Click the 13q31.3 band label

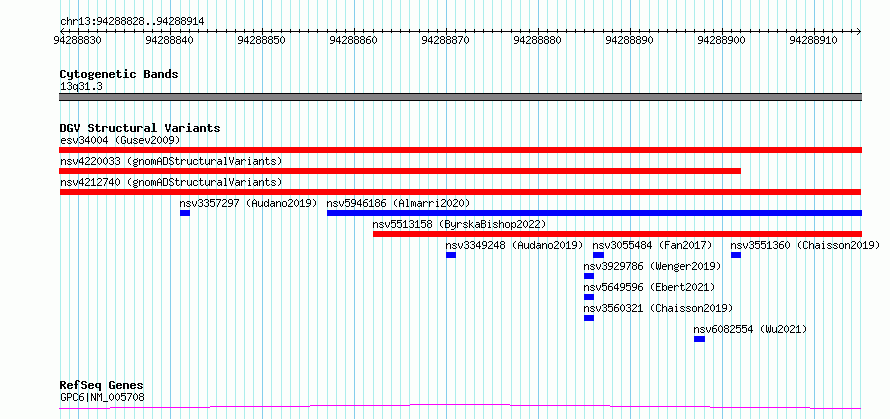[81, 87]
